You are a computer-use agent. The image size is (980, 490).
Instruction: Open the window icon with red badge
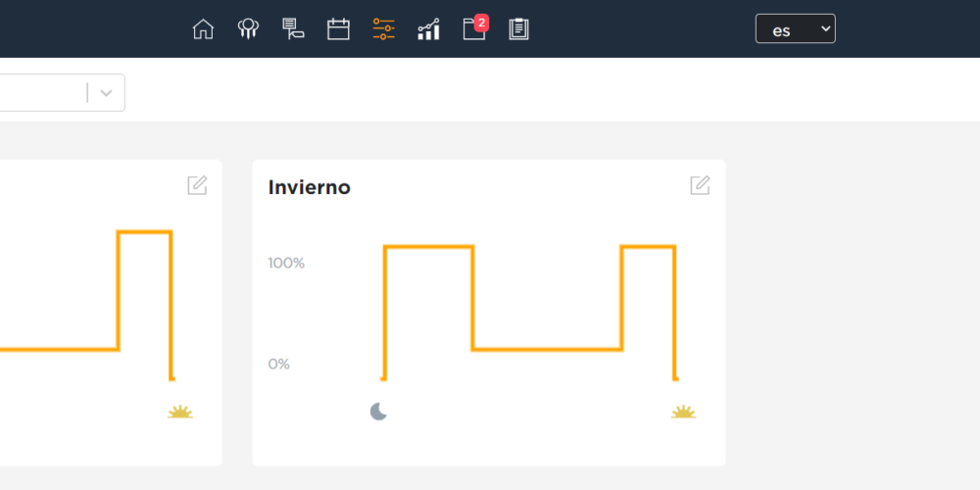click(474, 28)
